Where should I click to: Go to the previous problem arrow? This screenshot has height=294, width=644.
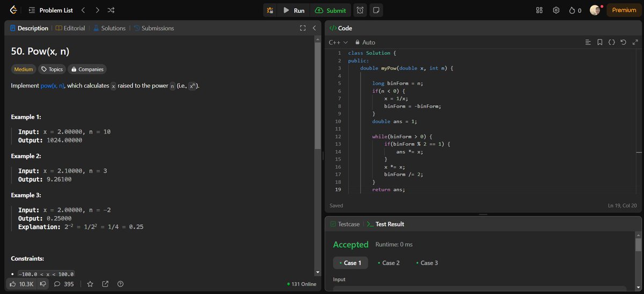(x=83, y=10)
